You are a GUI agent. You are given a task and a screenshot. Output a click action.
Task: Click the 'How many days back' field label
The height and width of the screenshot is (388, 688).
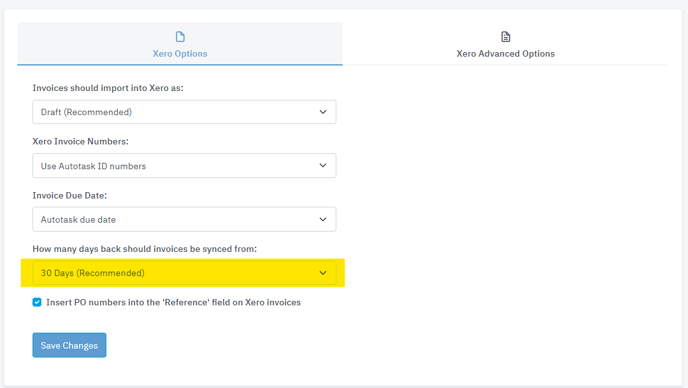(145, 249)
